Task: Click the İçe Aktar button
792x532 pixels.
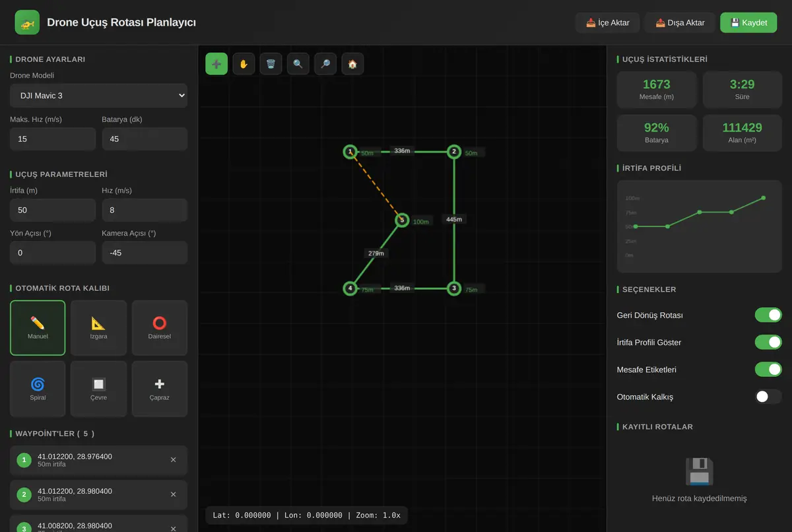Action: tap(608, 22)
